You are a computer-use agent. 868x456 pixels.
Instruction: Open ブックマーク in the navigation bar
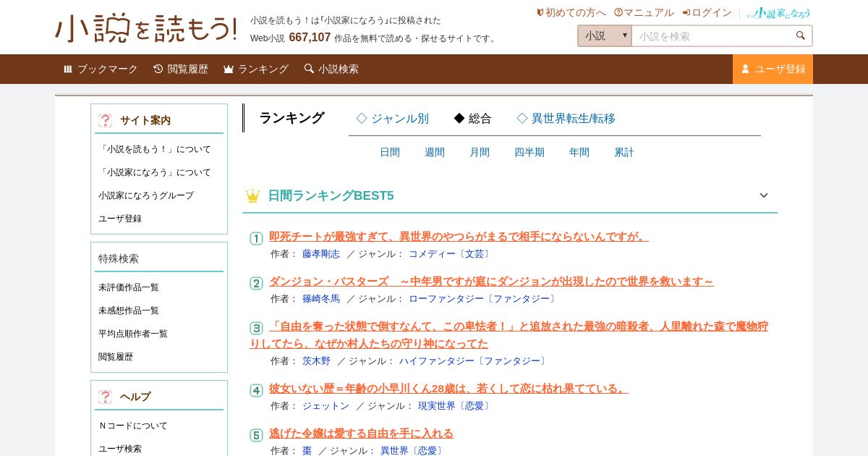pyautogui.click(x=100, y=69)
